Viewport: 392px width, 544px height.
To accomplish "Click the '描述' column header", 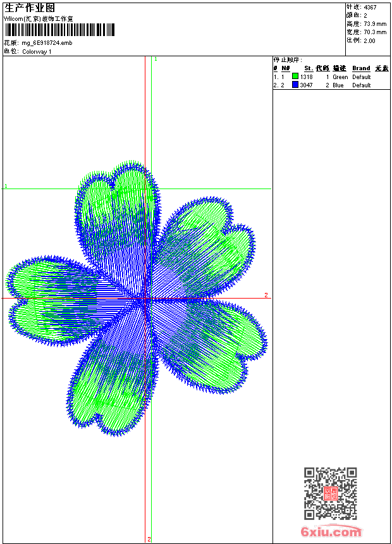I will pos(340,68).
